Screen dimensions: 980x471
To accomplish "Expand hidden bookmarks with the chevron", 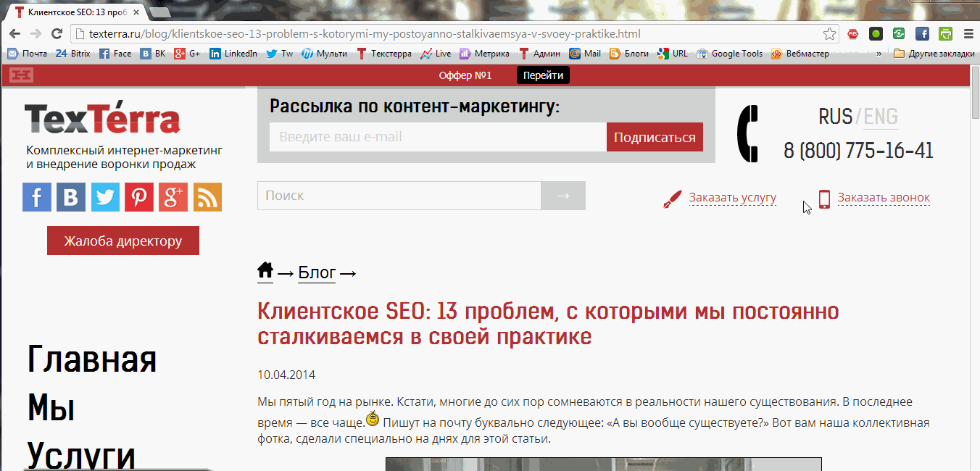I will pyautogui.click(x=879, y=54).
